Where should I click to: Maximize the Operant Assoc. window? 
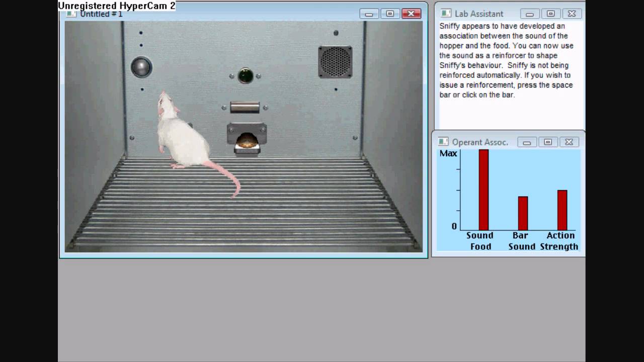548,142
